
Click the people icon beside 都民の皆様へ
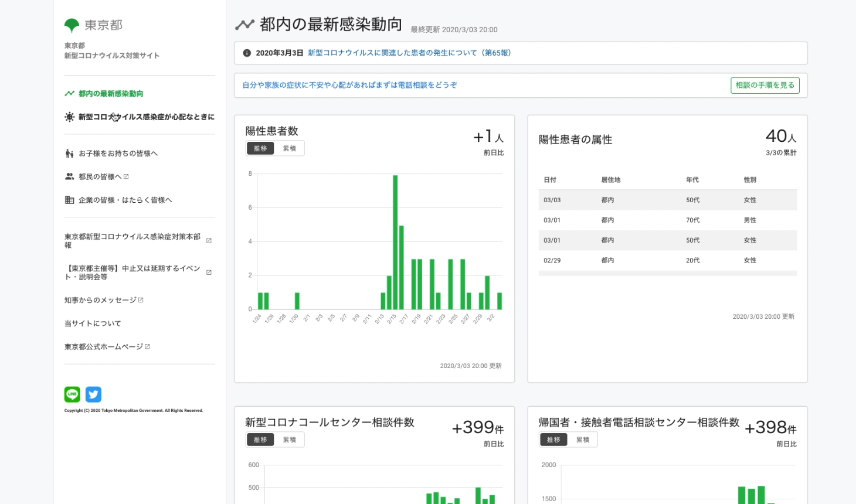tap(69, 176)
